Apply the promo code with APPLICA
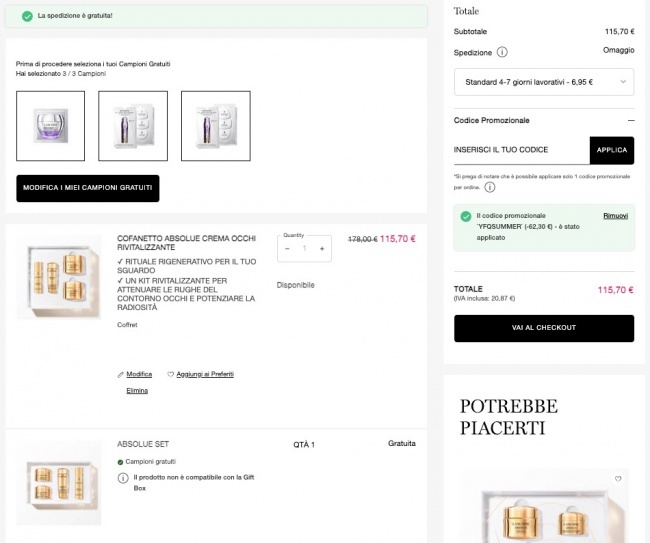 (611, 150)
